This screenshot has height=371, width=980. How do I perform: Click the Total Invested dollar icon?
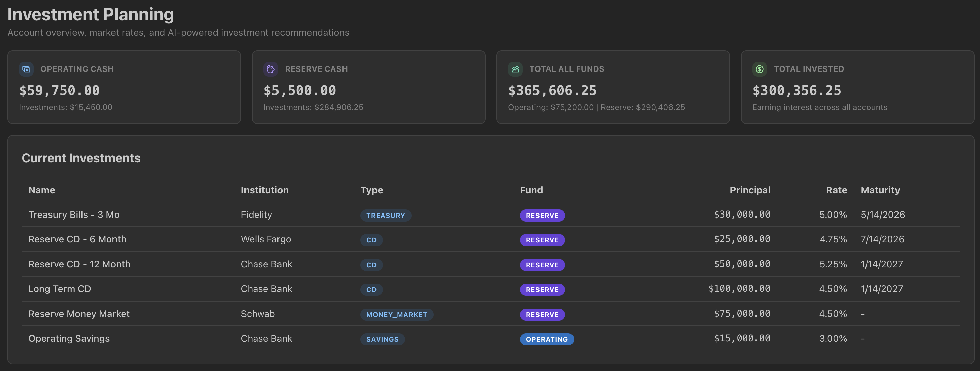(x=759, y=69)
